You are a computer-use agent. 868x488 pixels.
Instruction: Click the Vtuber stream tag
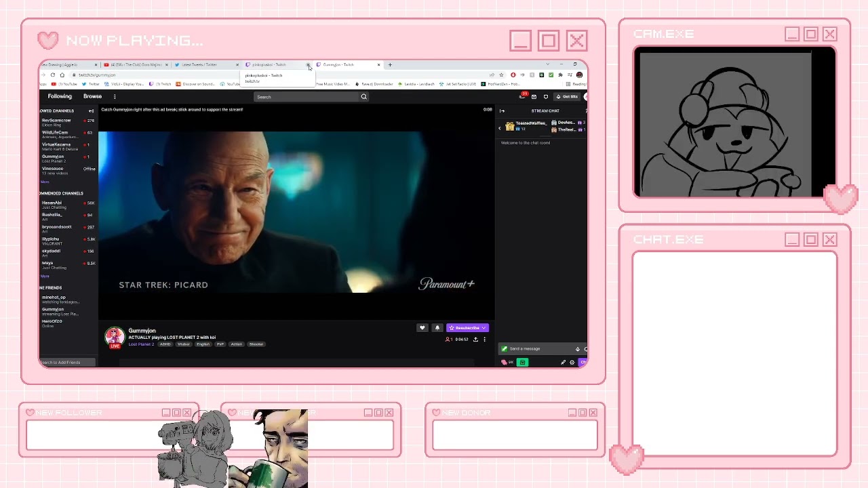tap(184, 344)
